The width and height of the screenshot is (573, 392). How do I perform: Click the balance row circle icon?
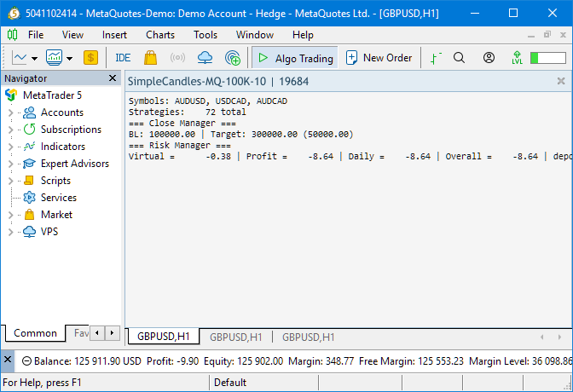point(26,361)
